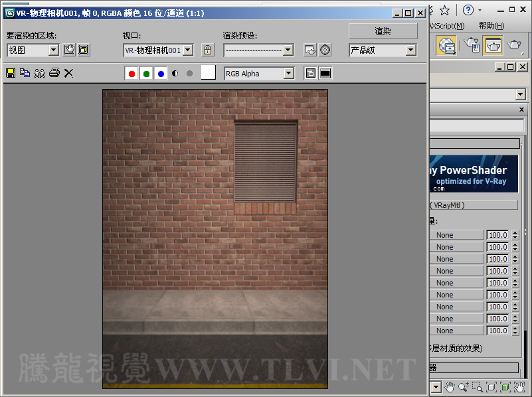Image resolution: width=532 pixels, height=397 pixels.
Task: Toggle the green channel button
Action: pos(146,74)
